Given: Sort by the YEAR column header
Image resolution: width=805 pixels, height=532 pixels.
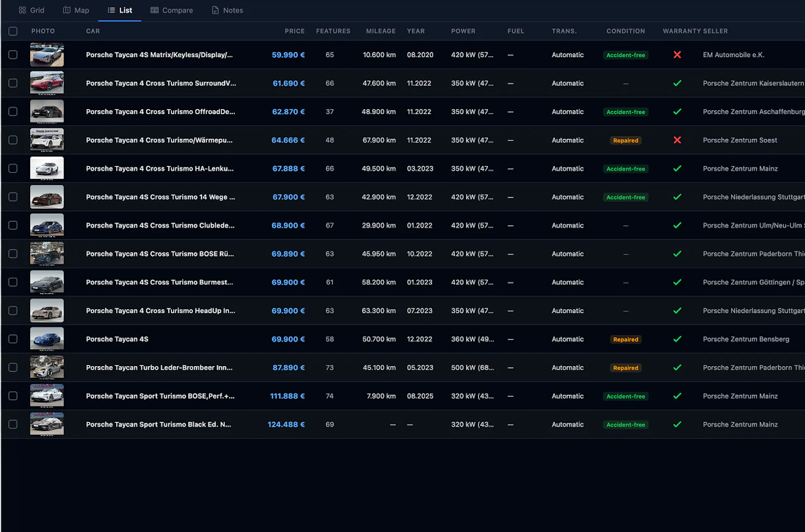Looking at the screenshot, I should (416, 31).
